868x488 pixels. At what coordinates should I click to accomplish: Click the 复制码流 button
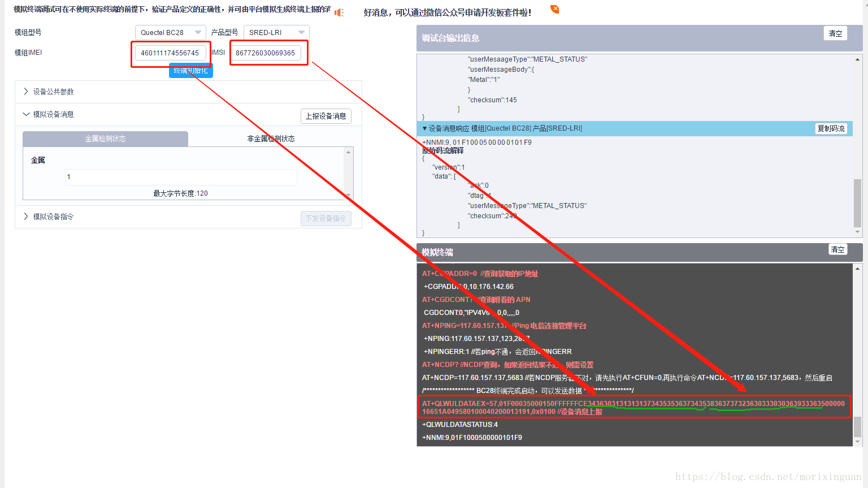(831, 128)
